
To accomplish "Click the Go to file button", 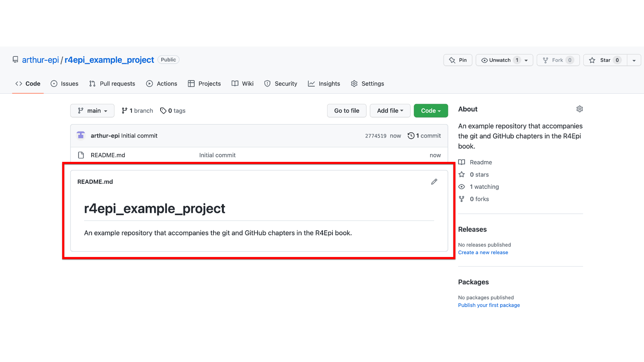I will (346, 111).
